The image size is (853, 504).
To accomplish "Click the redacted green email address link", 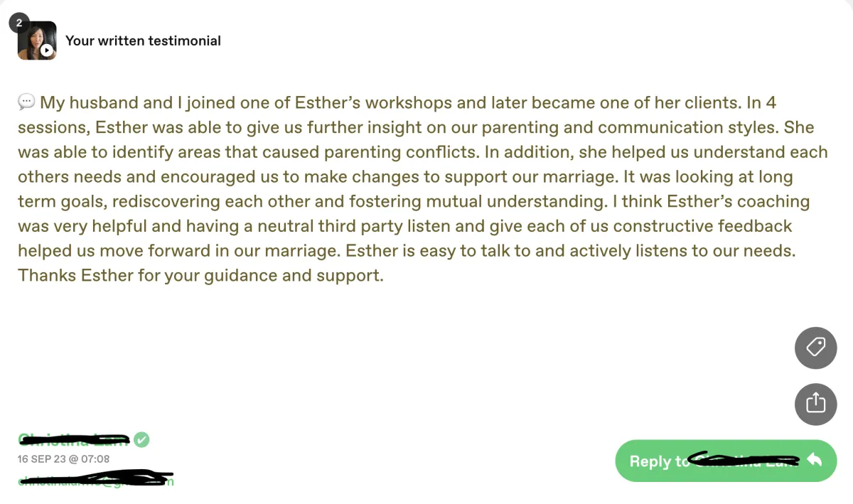I will tap(96, 480).
